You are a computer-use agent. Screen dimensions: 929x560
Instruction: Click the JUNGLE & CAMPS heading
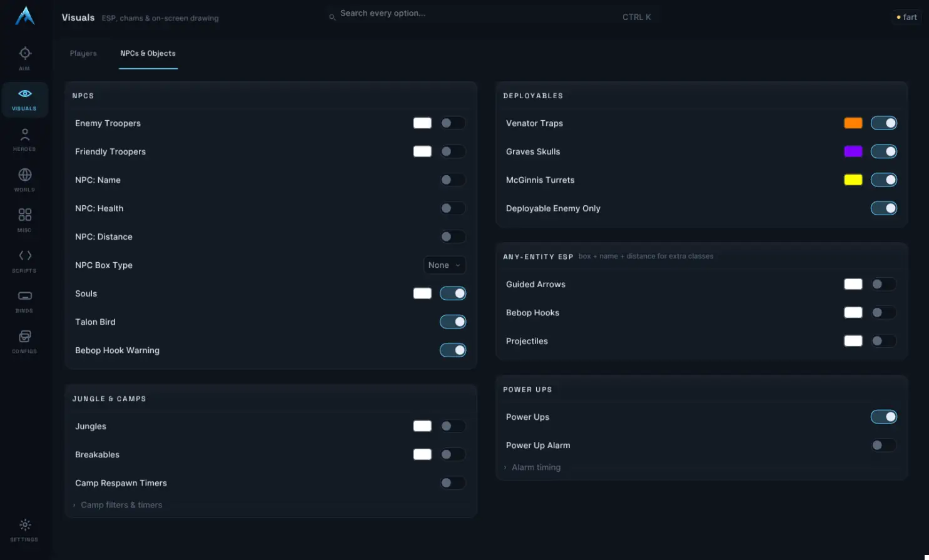(x=109, y=399)
